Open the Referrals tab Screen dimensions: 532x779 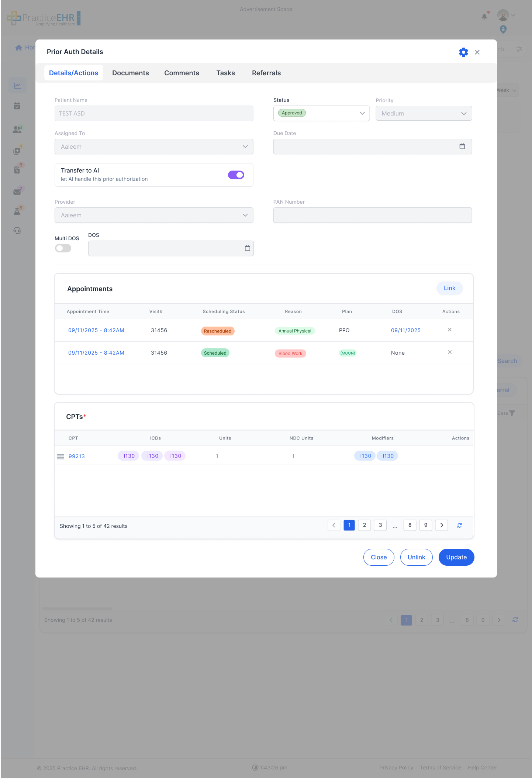pos(266,73)
